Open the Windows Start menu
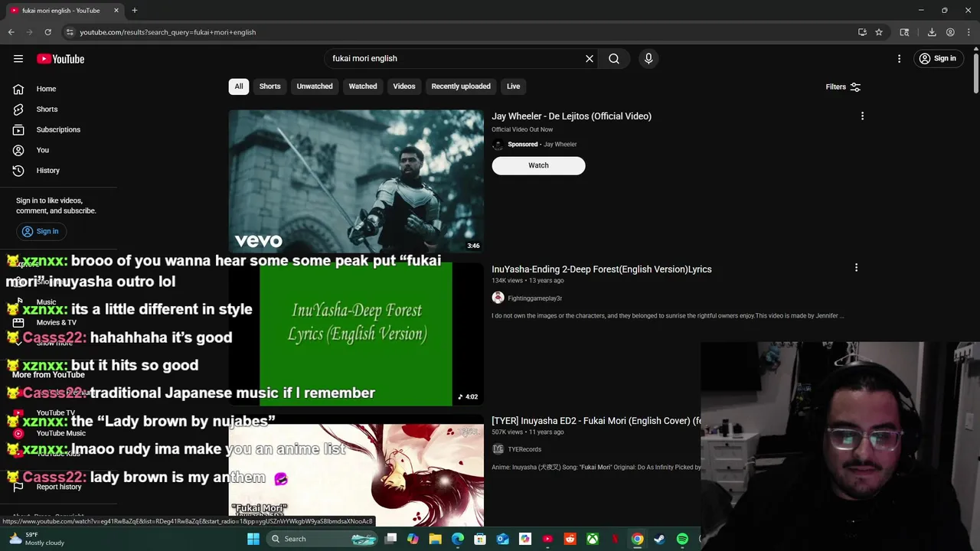This screenshot has height=551, width=980. click(x=253, y=539)
